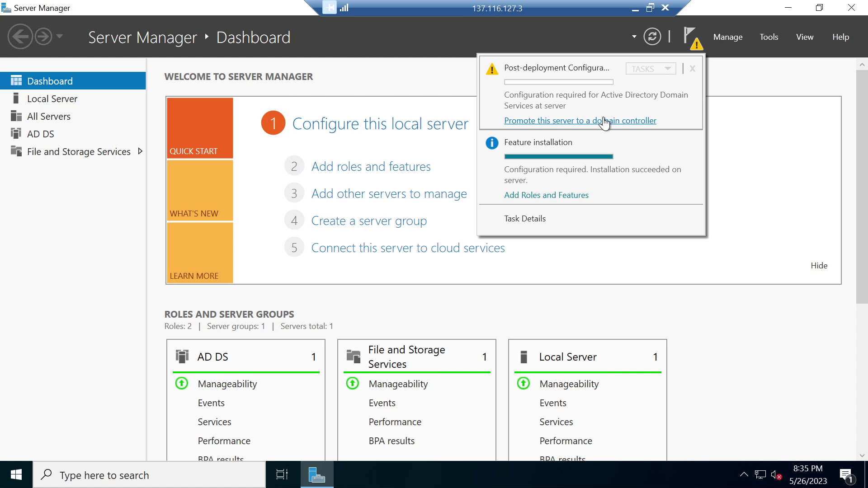
Task: Click the File and Storage Services sidebar icon
Action: (x=16, y=151)
